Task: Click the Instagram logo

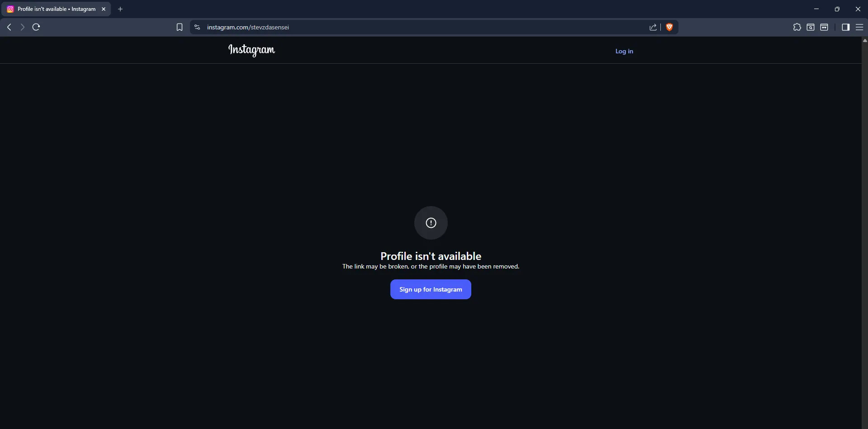Action: (x=251, y=50)
